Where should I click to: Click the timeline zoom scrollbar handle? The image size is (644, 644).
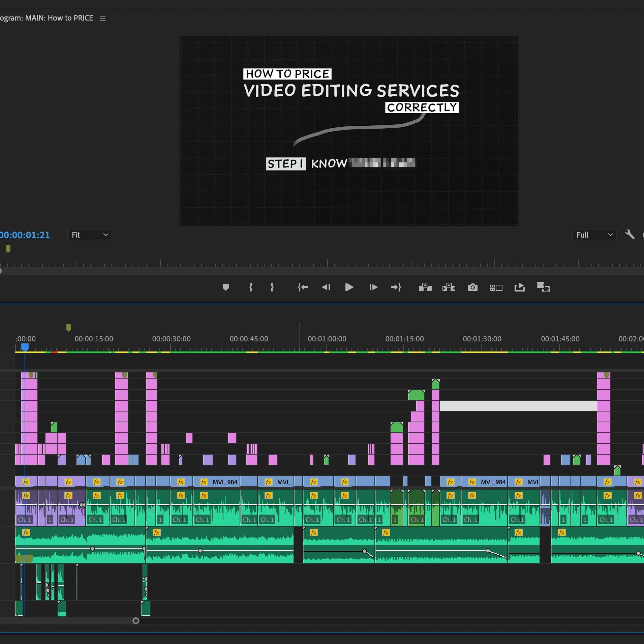(x=136, y=621)
